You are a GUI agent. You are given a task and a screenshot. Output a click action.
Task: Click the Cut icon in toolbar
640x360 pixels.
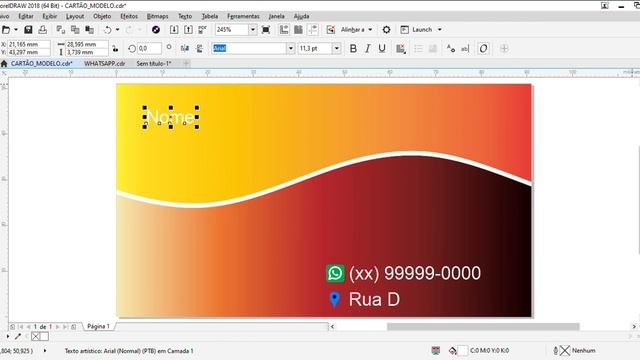[x=60, y=30]
